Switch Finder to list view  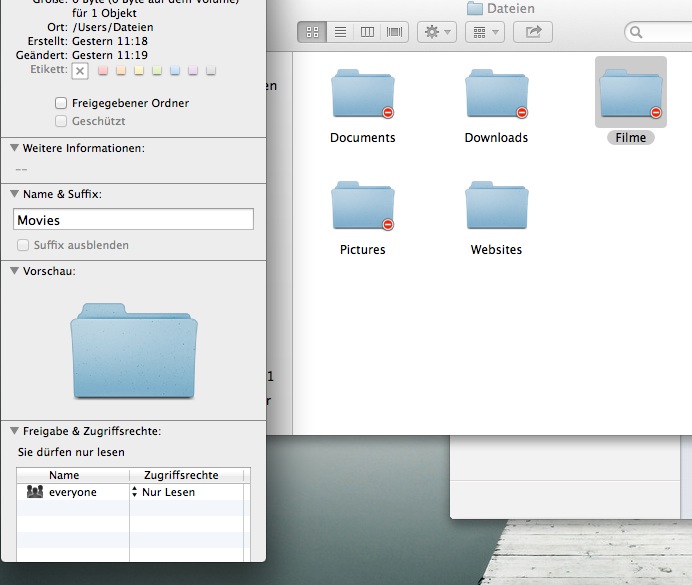click(340, 32)
